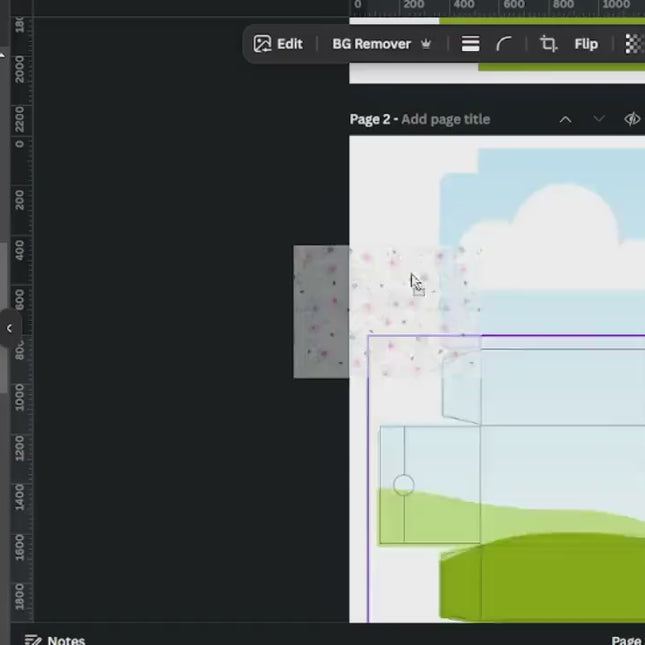Click the crown premium icon beside BG Remover
This screenshot has width=645, height=645.
click(427, 44)
